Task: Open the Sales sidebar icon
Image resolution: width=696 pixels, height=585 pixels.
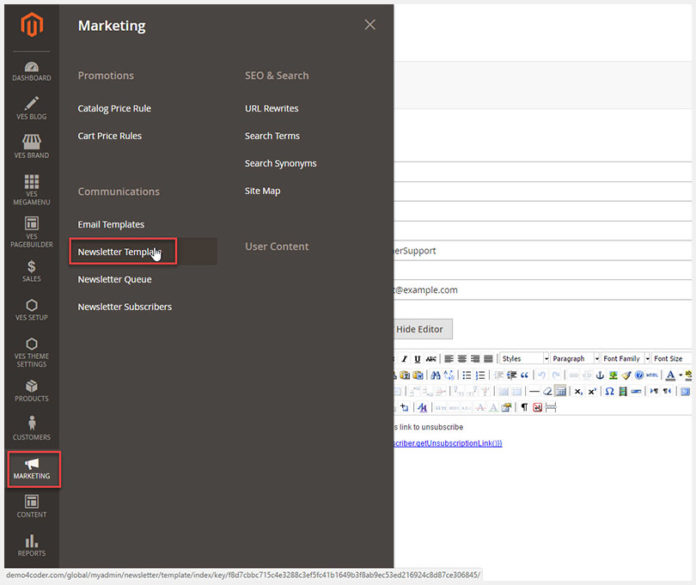Action: pos(31,271)
